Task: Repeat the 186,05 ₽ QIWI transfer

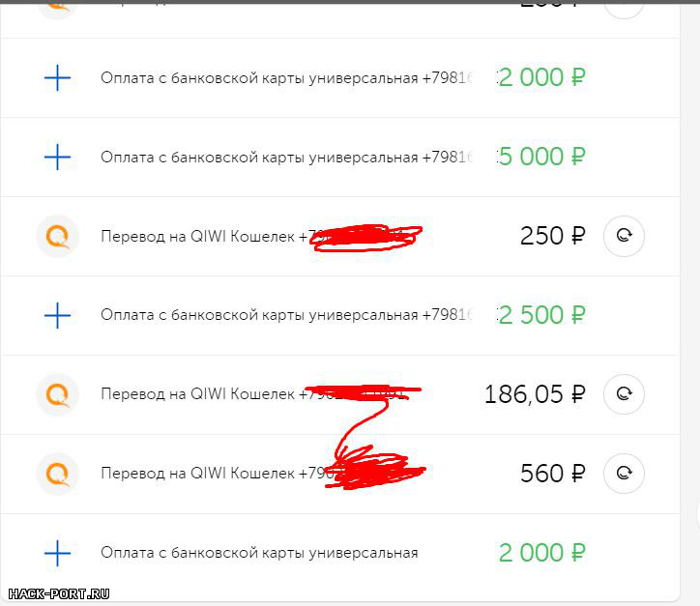Action: [x=624, y=394]
